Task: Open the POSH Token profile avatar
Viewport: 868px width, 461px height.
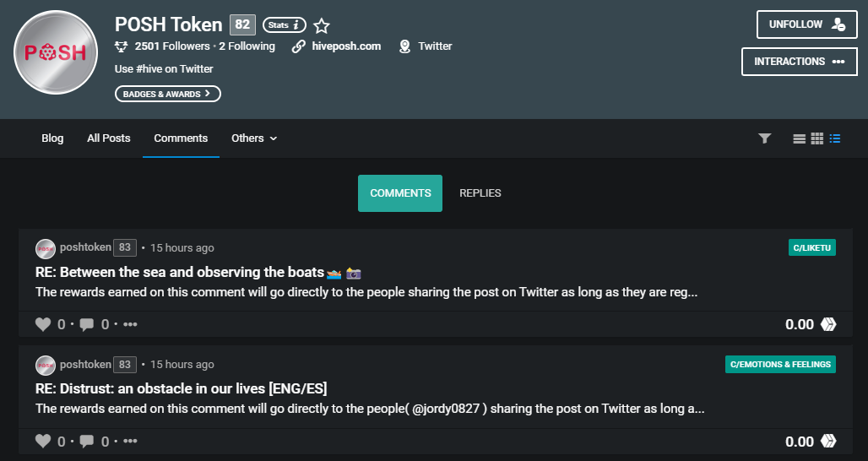Action: point(56,52)
